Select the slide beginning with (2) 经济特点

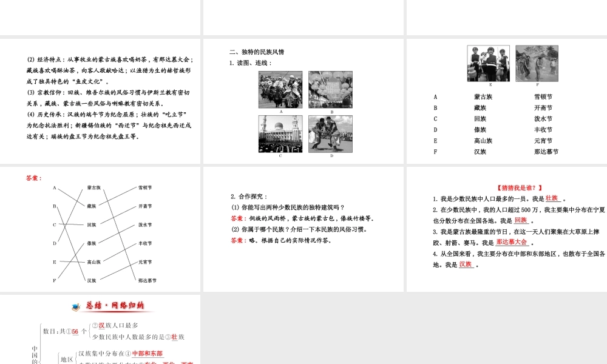[x=100, y=101]
